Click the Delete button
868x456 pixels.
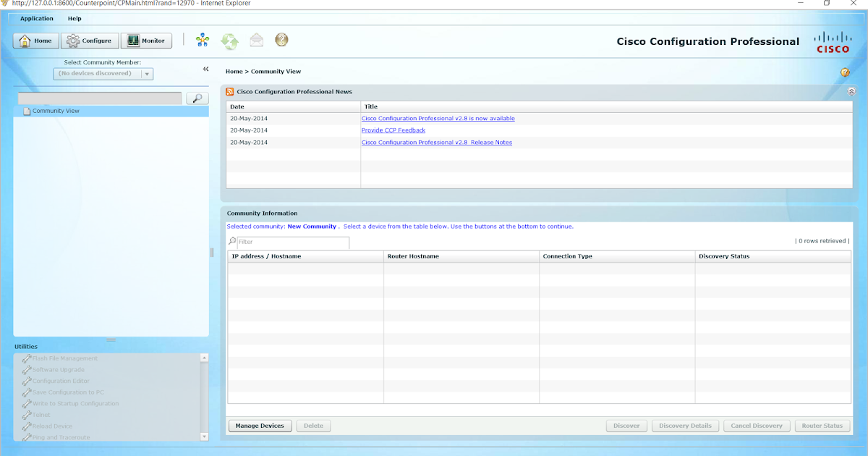[313, 426]
